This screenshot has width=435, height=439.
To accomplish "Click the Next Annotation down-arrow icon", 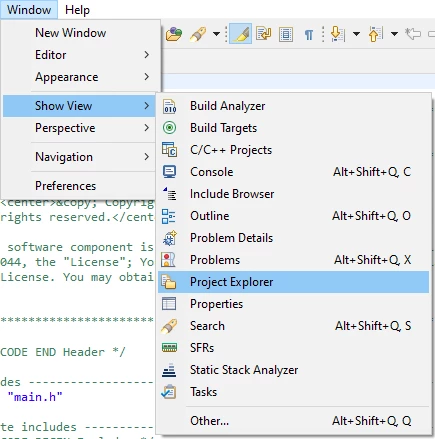I will tap(338, 34).
